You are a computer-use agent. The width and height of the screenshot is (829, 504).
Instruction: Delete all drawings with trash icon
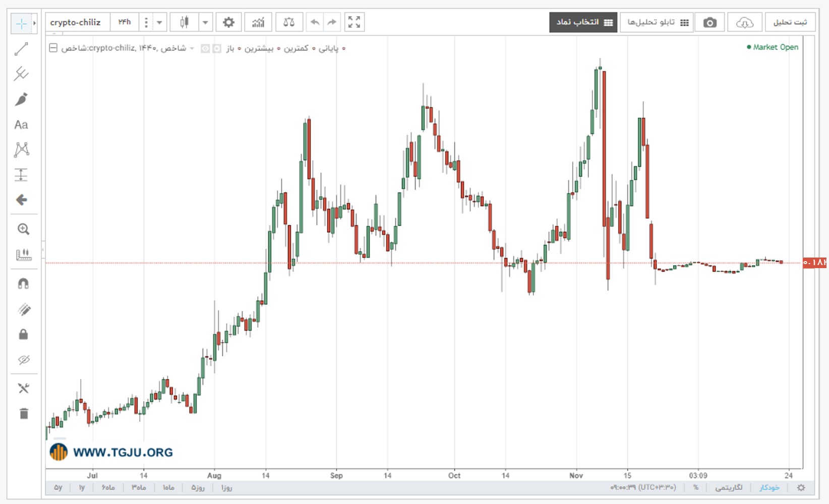click(x=23, y=413)
